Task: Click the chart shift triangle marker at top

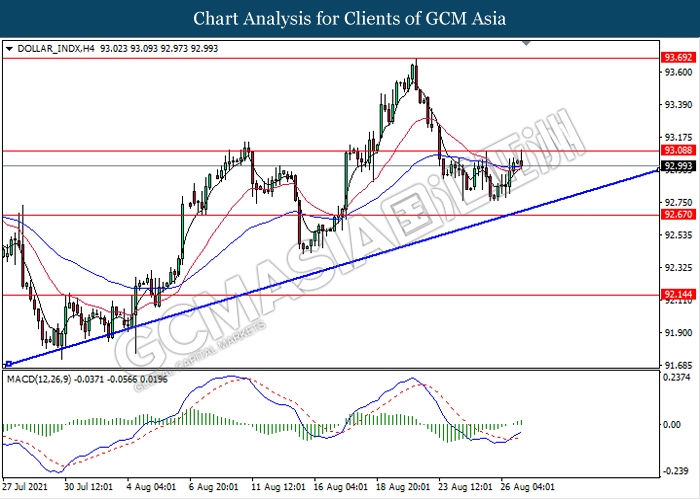Action: coord(526,43)
